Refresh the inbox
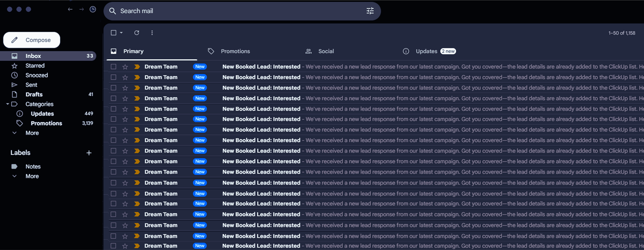Image resolution: width=644 pixels, height=250 pixels. tap(137, 33)
